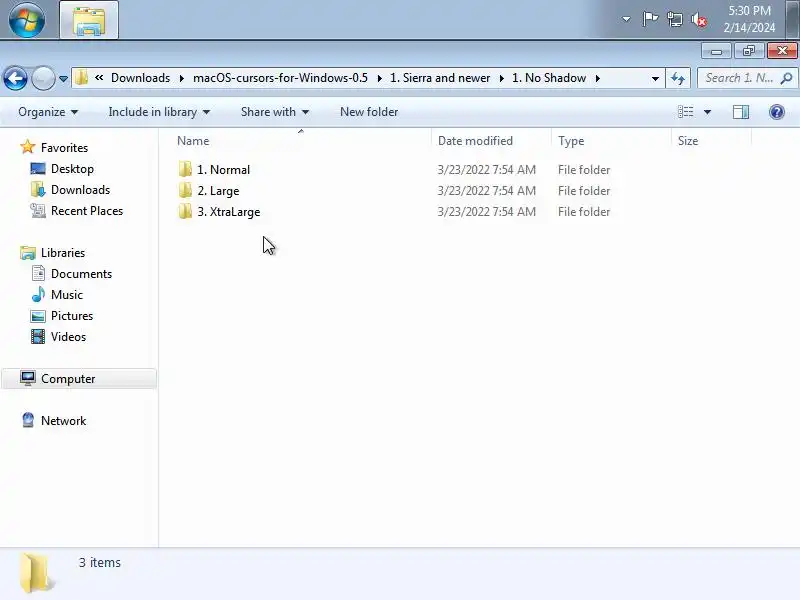The image size is (800, 600).
Task: Select the 3. XtraLarge folder icon
Action: click(x=185, y=211)
